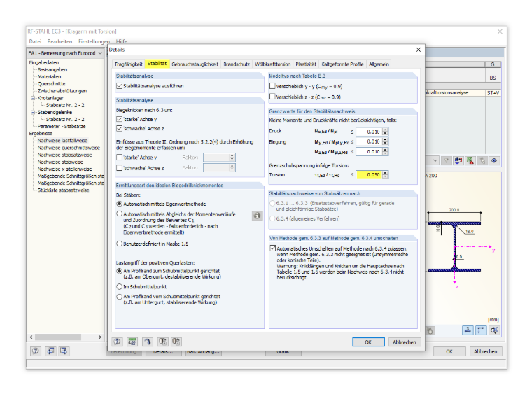Click the colored results display icon
Screen dimensions: 532x399
tap(458, 160)
